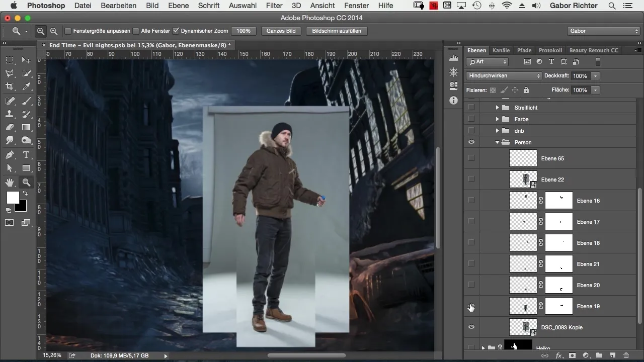Add a layer mask
Image resolution: width=644 pixels, height=362 pixels.
pyautogui.click(x=572, y=355)
